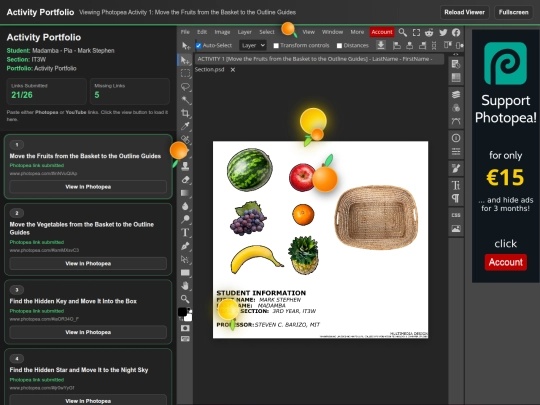Viewport: 540px width, 405px height.
Task: Select the Rectangle shape tool
Action: click(x=185, y=273)
